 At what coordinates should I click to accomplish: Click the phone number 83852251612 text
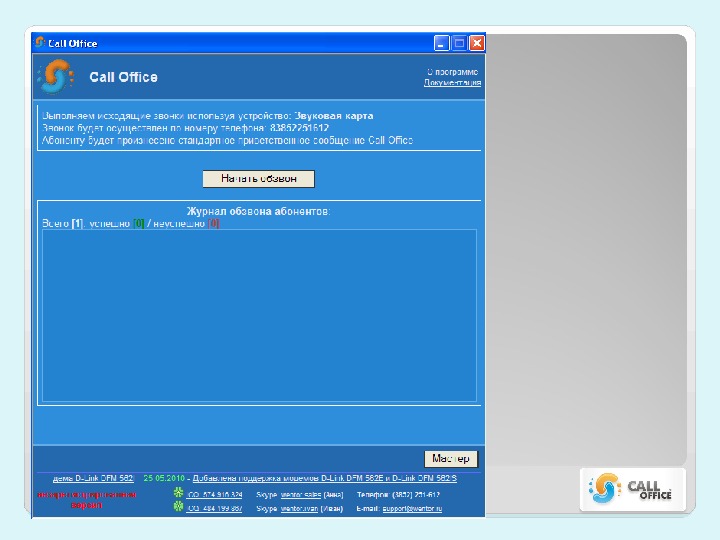[x=299, y=128]
